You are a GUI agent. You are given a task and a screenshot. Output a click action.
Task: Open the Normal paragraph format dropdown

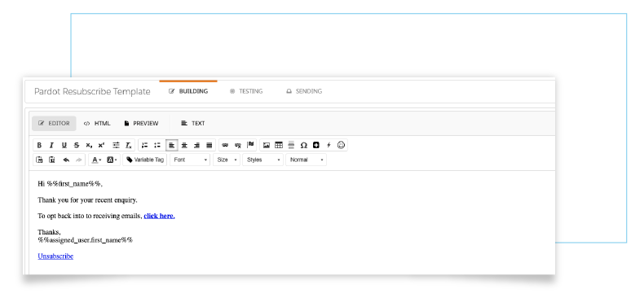(x=307, y=160)
